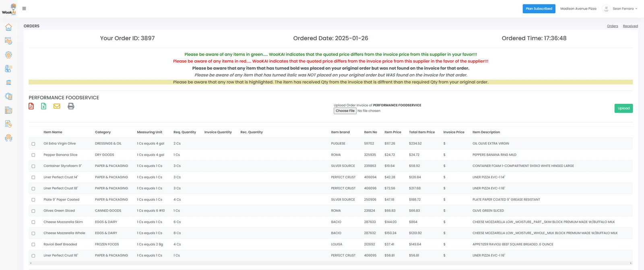Export the order to Excel using the green icon
The image size is (644, 270).
pos(43,106)
